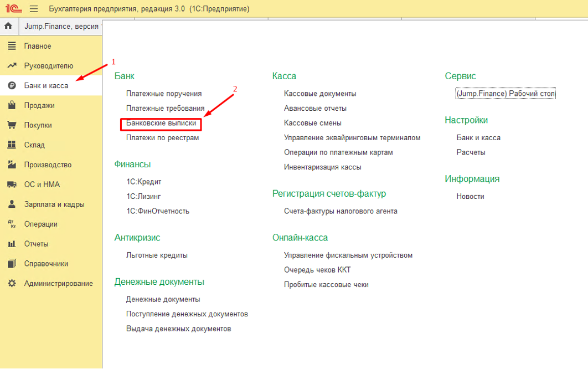Switch to the Jump.Finance tab

pos(61,26)
